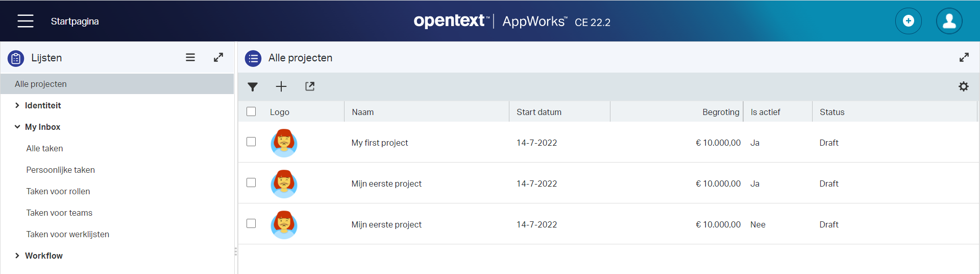The width and height of the screenshot is (980, 274).
Task: Collapse the My Inbox section
Action: click(17, 127)
